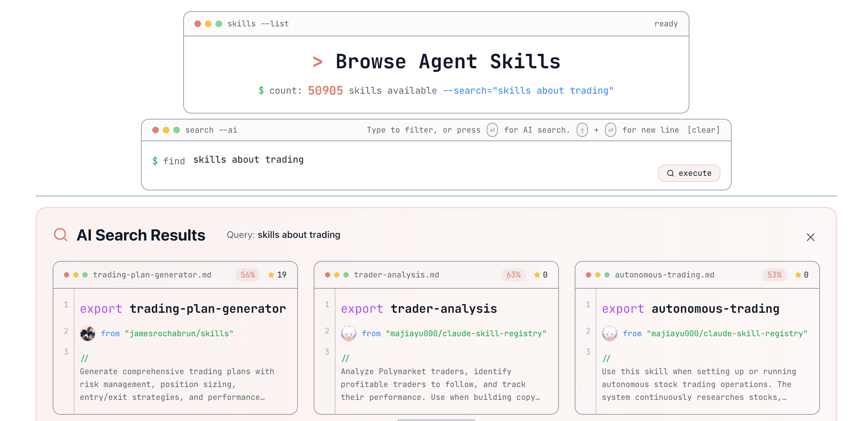Image resolution: width=868 pixels, height=421 pixels.
Task: Click the shift arrow key icon in the new-line hint
Action: click(582, 130)
